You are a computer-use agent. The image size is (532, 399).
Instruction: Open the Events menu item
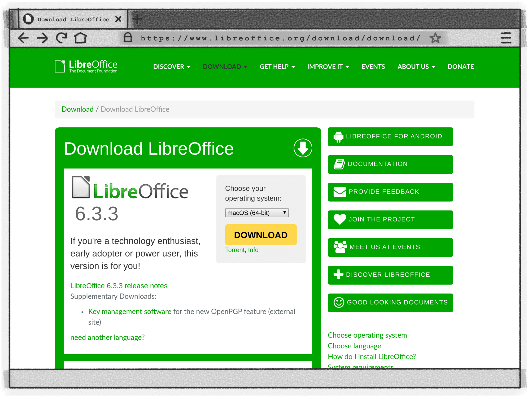(x=373, y=67)
